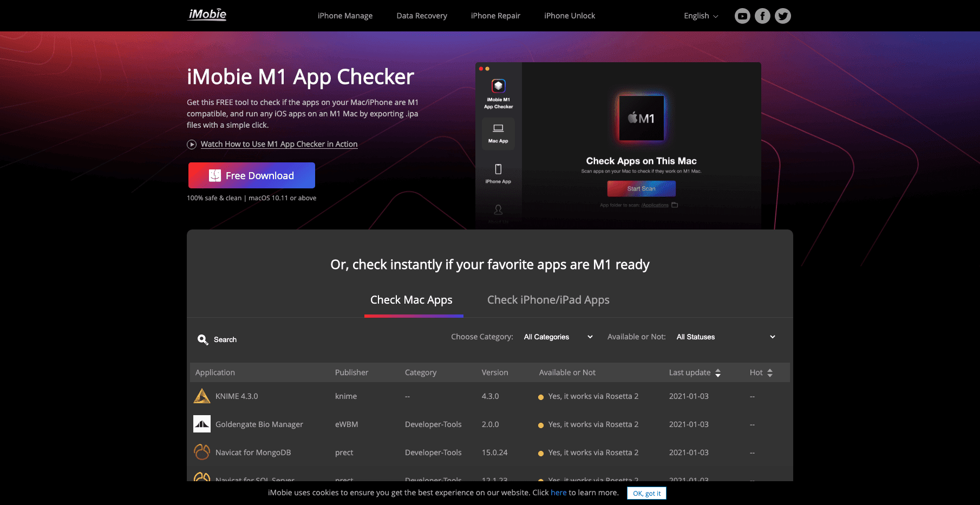Click the play icon beside Watch How to Use
The height and width of the screenshot is (505, 980).
pyautogui.click(x=192, y=145)
